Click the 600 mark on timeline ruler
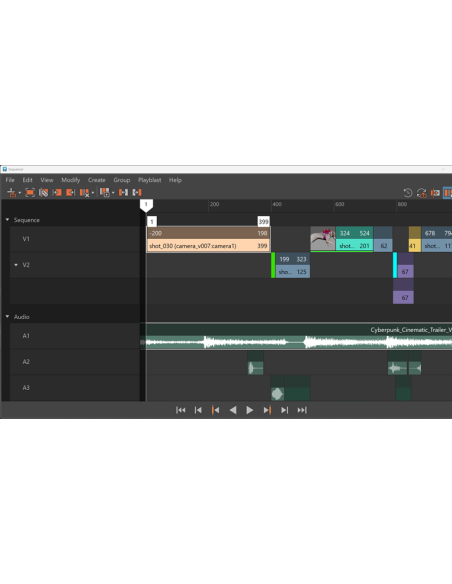452x584 pixels. [340, 204]
